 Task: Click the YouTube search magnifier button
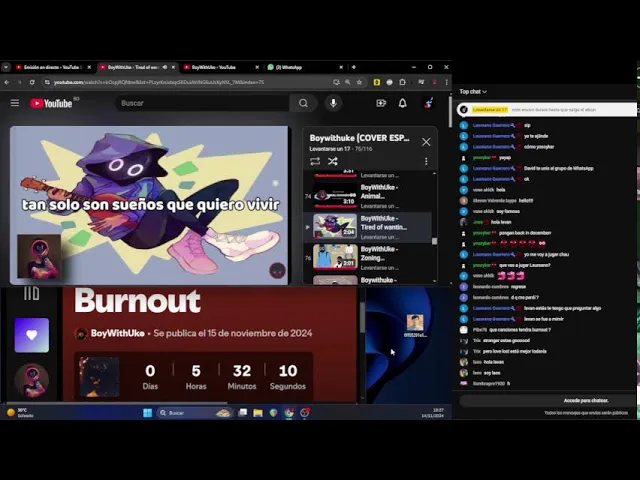tap(303, 103)
